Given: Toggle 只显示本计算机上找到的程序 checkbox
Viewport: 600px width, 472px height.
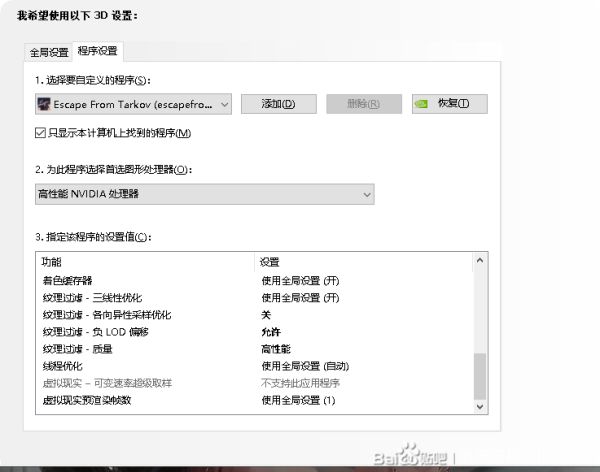Looking at the screenshot, I should coord(40,133).
